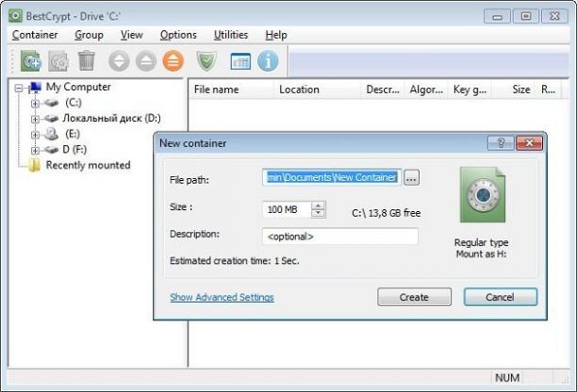Click the NUM status bar indicator
The width and height of the screenshot is (577, 392).
point(507,378)
